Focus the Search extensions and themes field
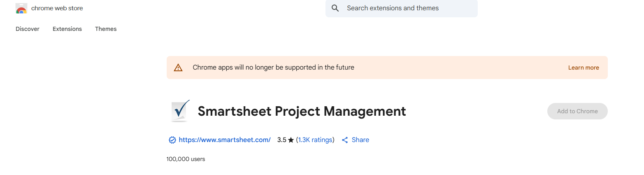 (402, 8)
